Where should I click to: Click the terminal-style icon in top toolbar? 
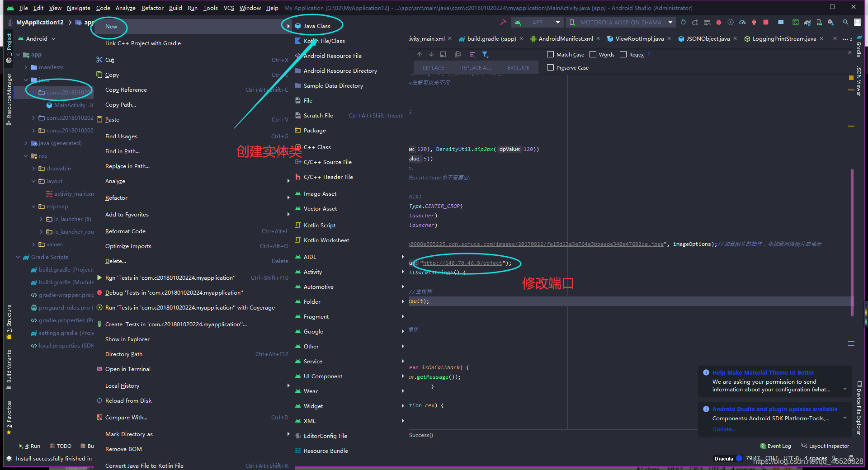(796, 22)
